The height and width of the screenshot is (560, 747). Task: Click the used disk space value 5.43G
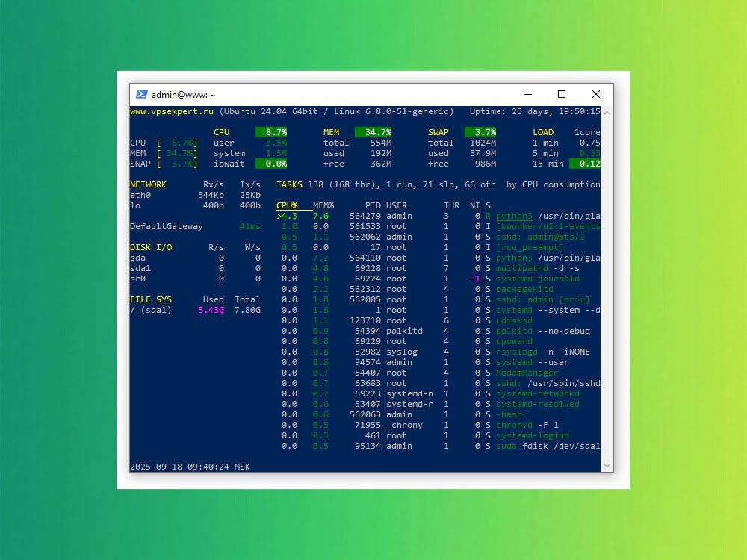(x=211, y=310)
